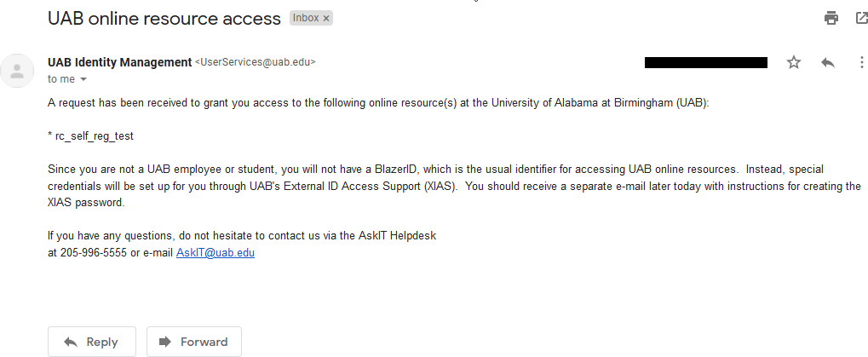The width and height of the screenshot is (868, 357).
Task: Open the three-dot More options menu
Action: coord(860,62)
